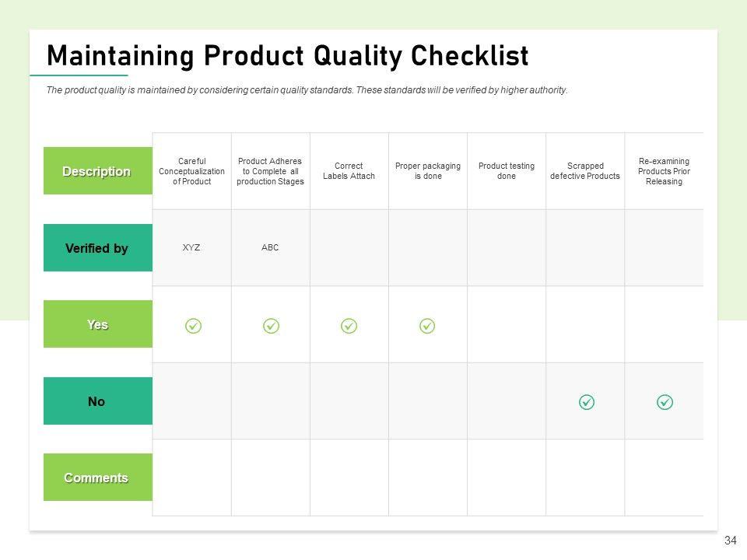This screenshot has width=747, height=560.
Task: Click the Correct Labels Attach header cell
Action: 349,171
